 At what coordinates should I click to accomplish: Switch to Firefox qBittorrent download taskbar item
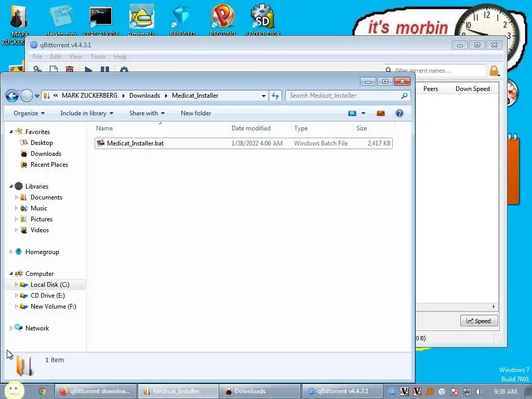coord(96,391)
